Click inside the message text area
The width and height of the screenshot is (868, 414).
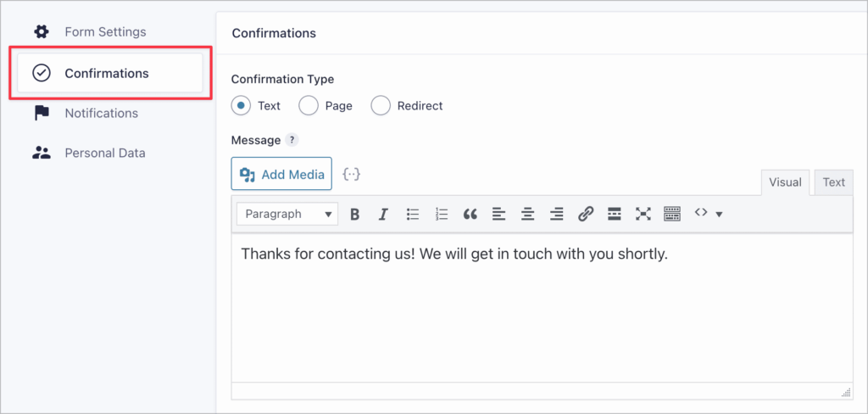click(542, 314)
